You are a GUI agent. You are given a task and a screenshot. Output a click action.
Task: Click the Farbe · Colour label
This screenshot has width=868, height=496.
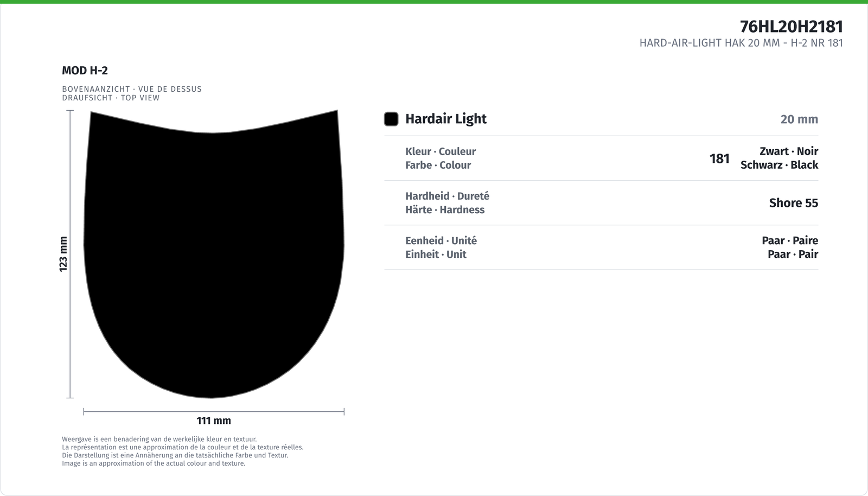tap(438, 165)
